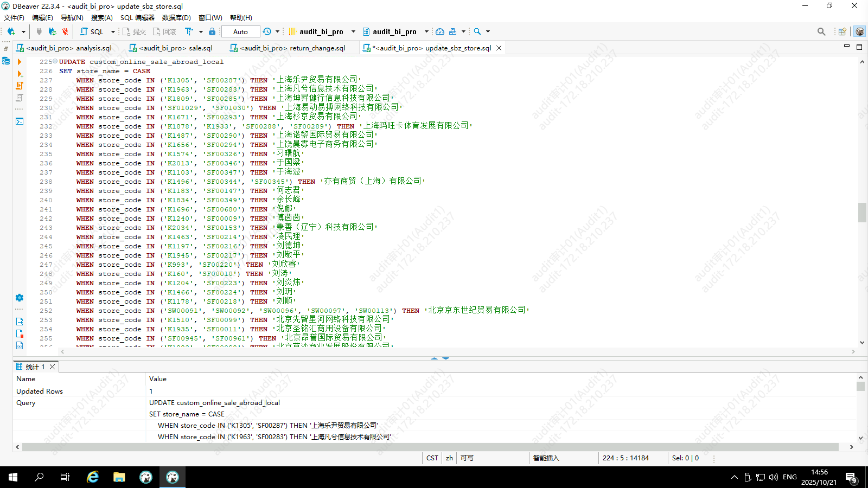Open the SQL editor dropdown arrow
868x488 pixels.
tap(113, 31)
